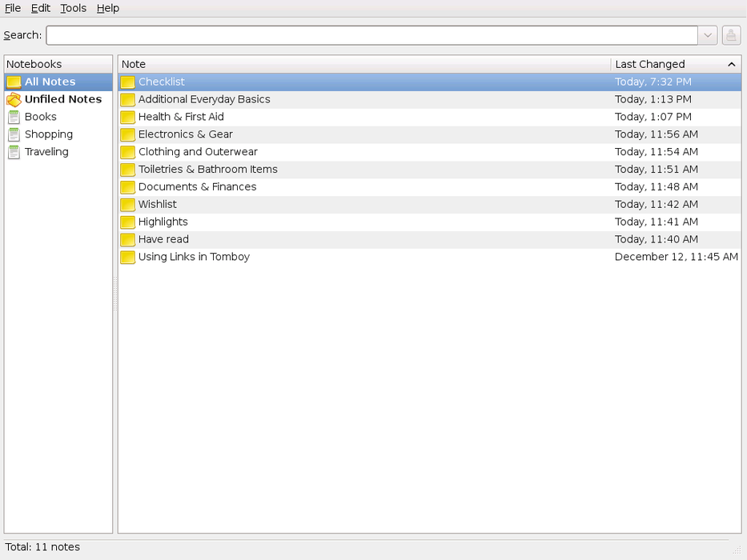Click inside the Search text field
The height and width of the screenshot is (560, 747).
coord(371,35)
